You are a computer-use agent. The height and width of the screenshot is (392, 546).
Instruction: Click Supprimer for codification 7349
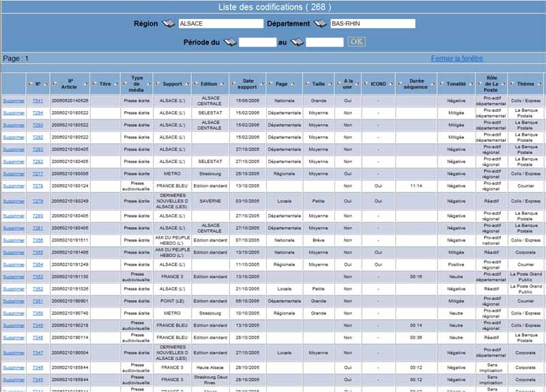coord(14,326)
